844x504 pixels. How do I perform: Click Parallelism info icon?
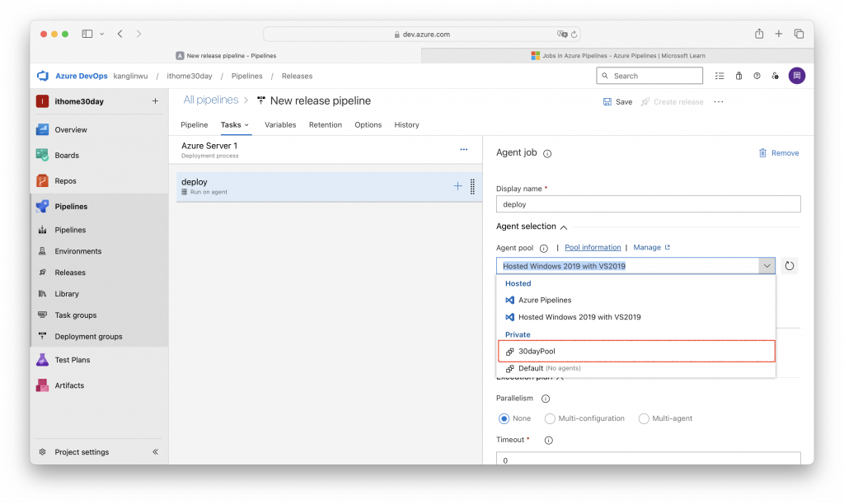(x=546, y=399)
